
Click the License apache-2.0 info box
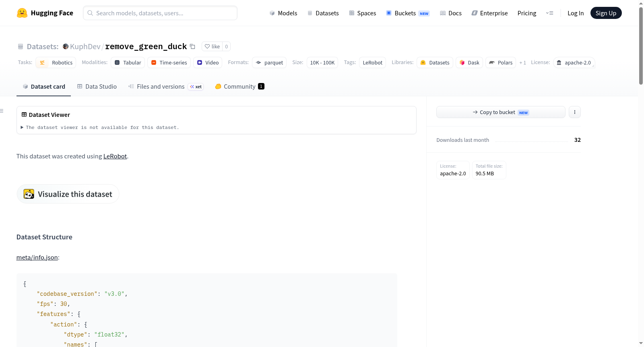click(453, 170)
